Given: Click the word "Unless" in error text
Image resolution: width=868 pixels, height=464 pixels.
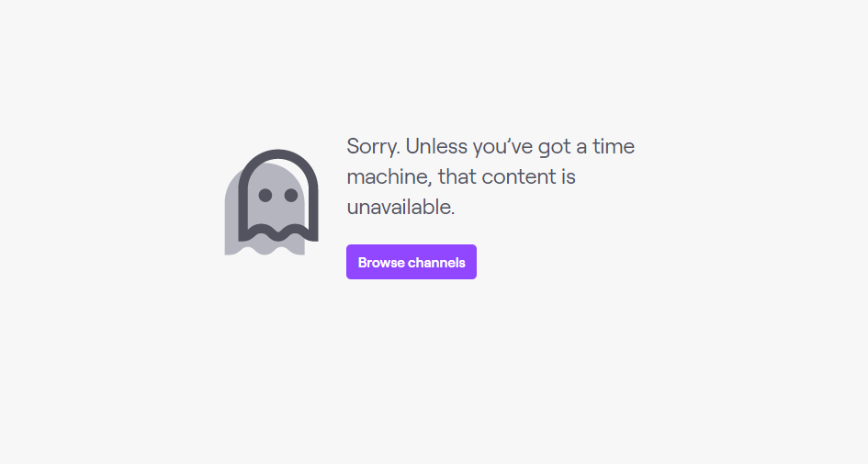Looking at the screenshot, I should (x=437, y=147).
